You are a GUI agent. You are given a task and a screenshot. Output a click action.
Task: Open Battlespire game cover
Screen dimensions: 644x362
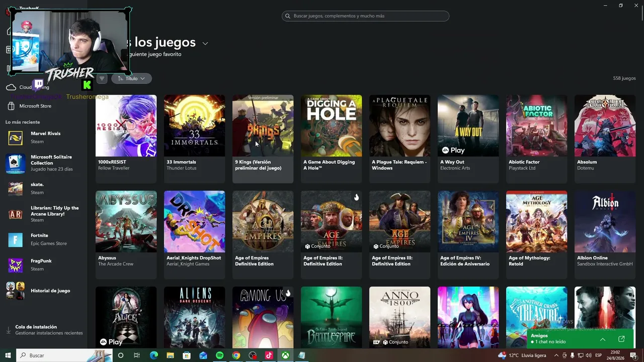tap(331, 317)
